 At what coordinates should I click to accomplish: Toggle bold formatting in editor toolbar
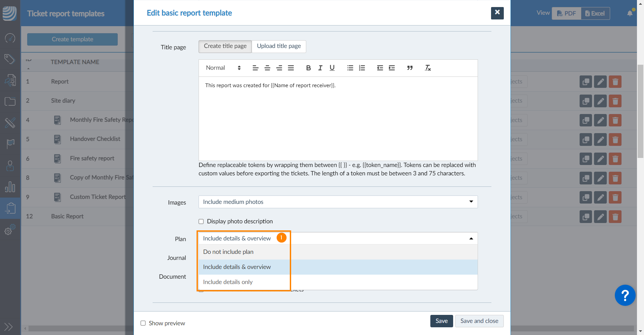coord(308,68)
